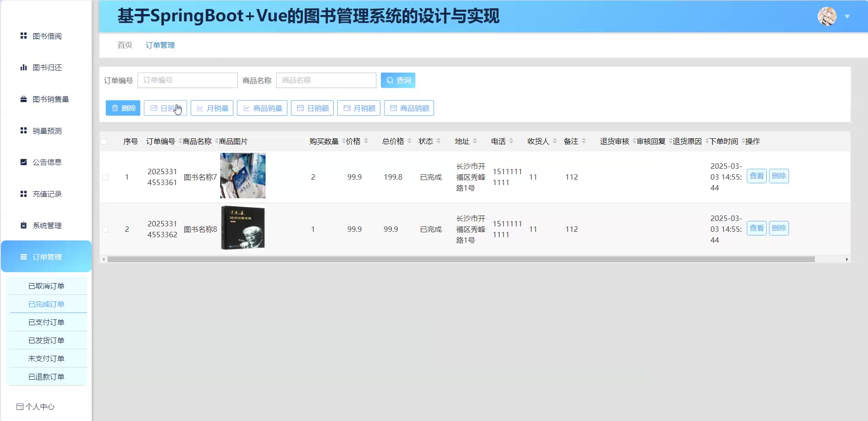Focus the 订单编号 search input field
Image resolution: width=868 pixels, height=421 pixels.
tap(187, 80)
